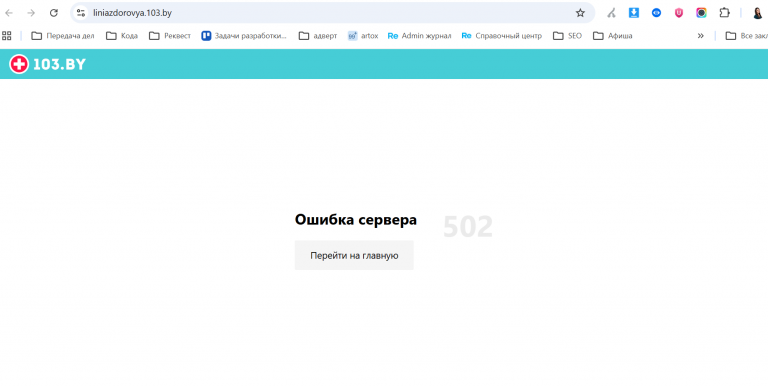
Task: Click the 103.BY logo
Action: click(48, 64)
